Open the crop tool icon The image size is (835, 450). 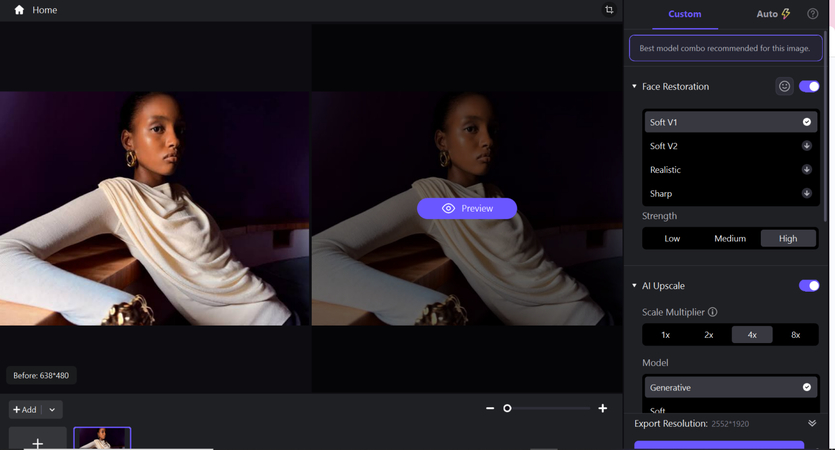(x=609, y=10)
